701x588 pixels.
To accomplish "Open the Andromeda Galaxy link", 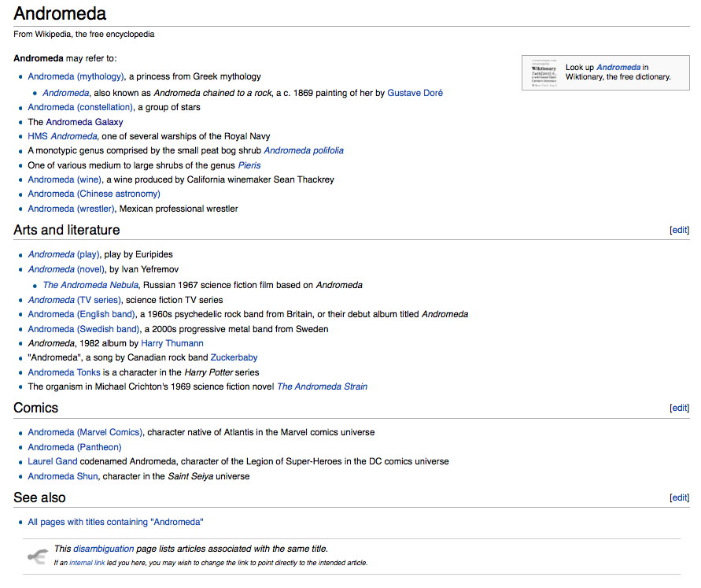I will coord(84,122).
